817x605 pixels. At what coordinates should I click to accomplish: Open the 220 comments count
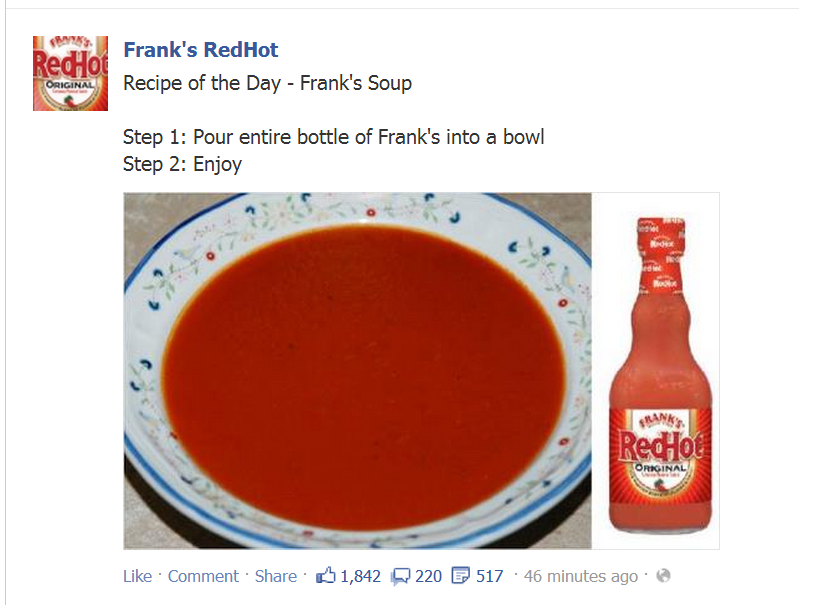(x=428, y=576)
